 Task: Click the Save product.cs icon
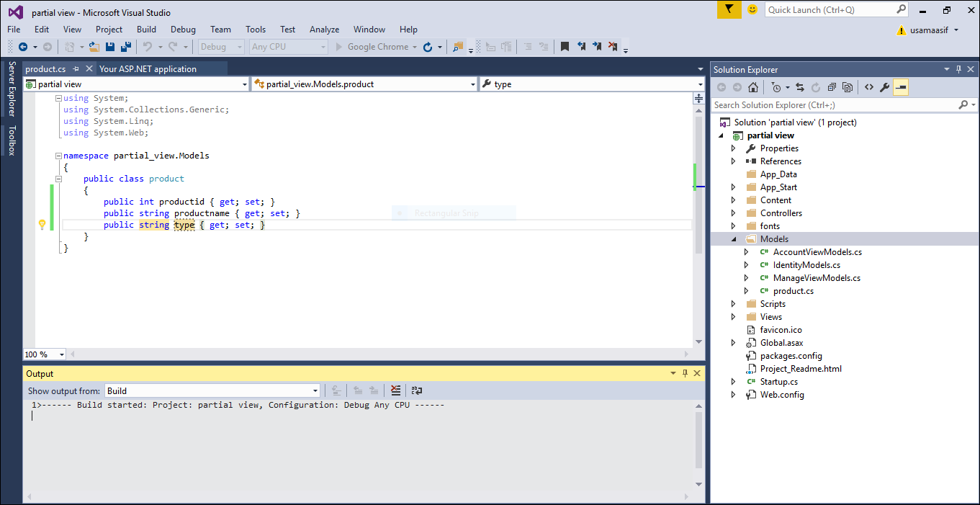click(110, 47)
